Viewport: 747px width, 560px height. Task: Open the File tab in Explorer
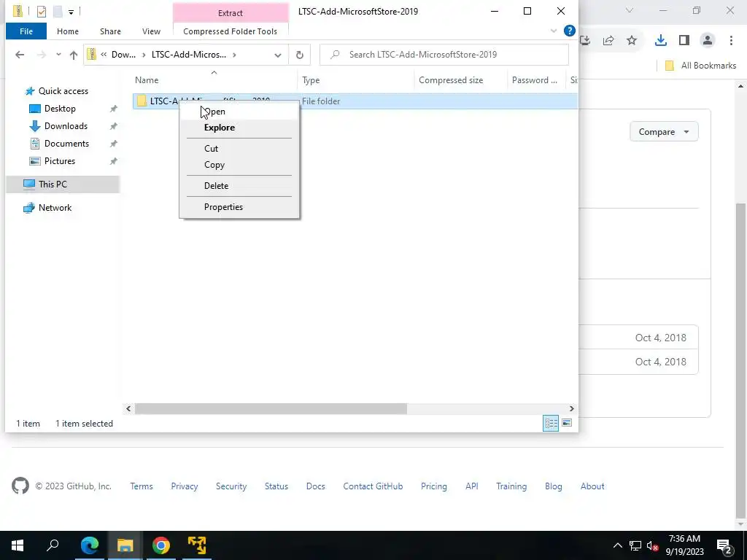26,31
